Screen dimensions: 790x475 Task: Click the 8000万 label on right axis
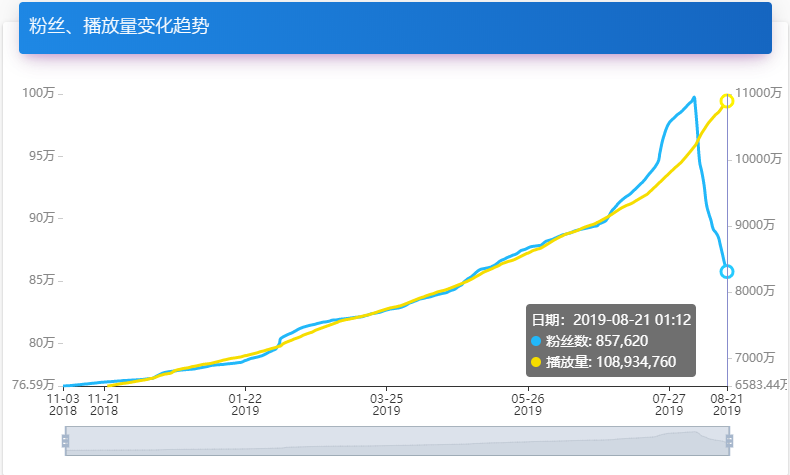[x=756, y=291]
